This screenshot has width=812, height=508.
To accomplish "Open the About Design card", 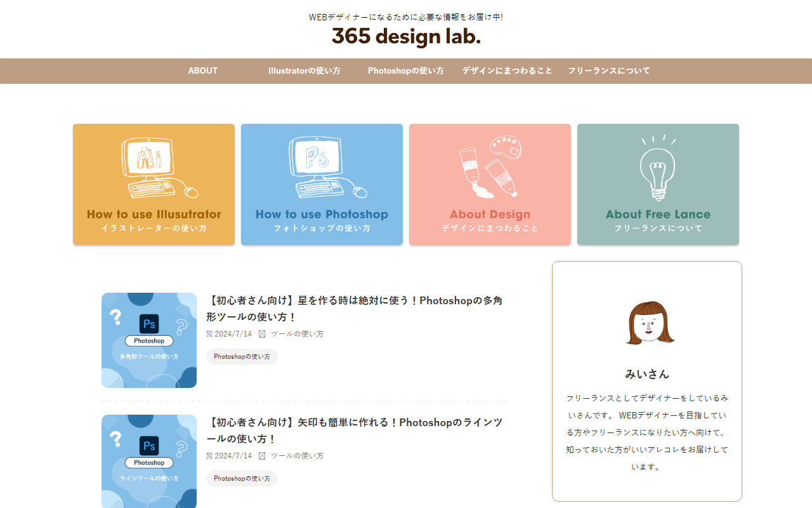I will coord(490,184).
